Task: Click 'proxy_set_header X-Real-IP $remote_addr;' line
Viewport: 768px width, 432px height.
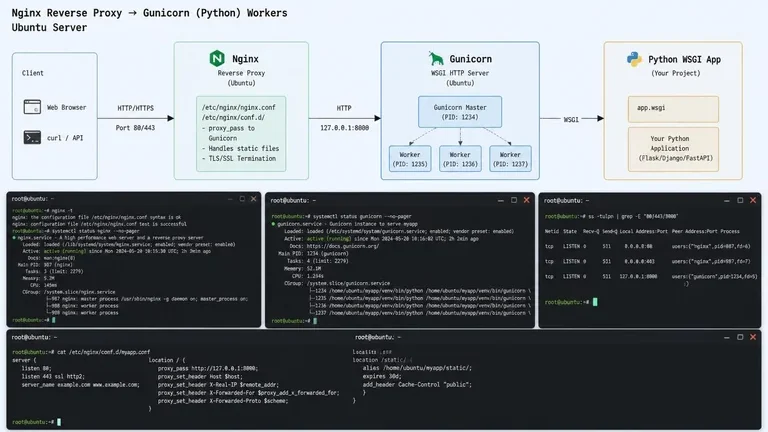Action: (218, 384)
